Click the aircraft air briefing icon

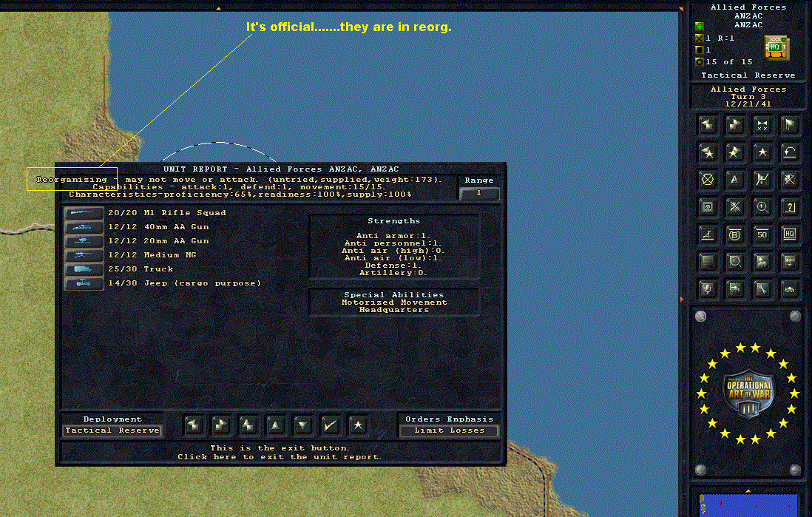pos(790,262)
